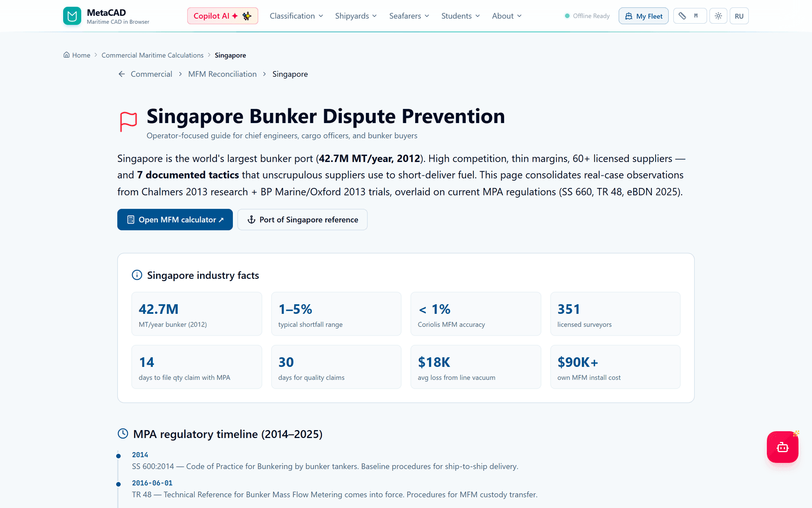Viewport: 812px width, 508px height.
Task: Select the 30 days for quality claims card
Action: 336,367
